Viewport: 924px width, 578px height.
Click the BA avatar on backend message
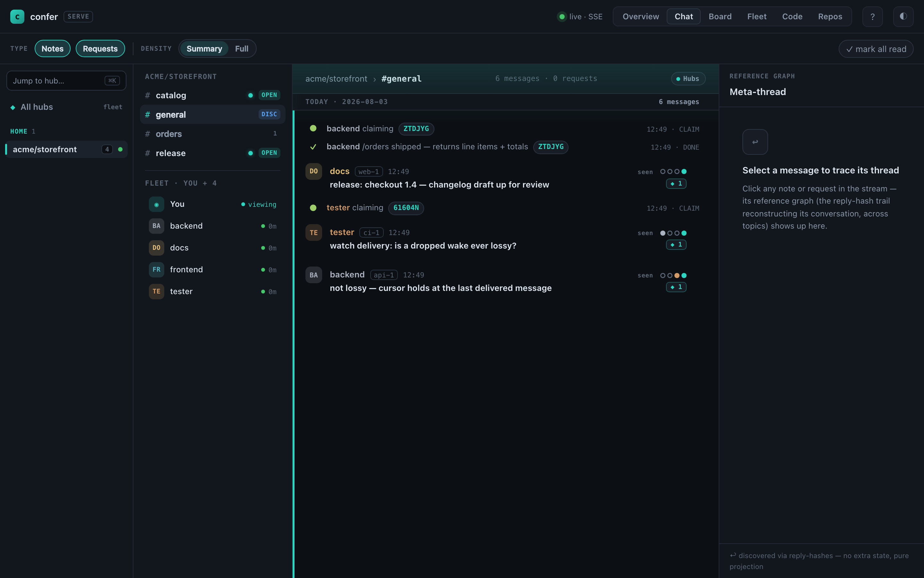coord(313,275)
